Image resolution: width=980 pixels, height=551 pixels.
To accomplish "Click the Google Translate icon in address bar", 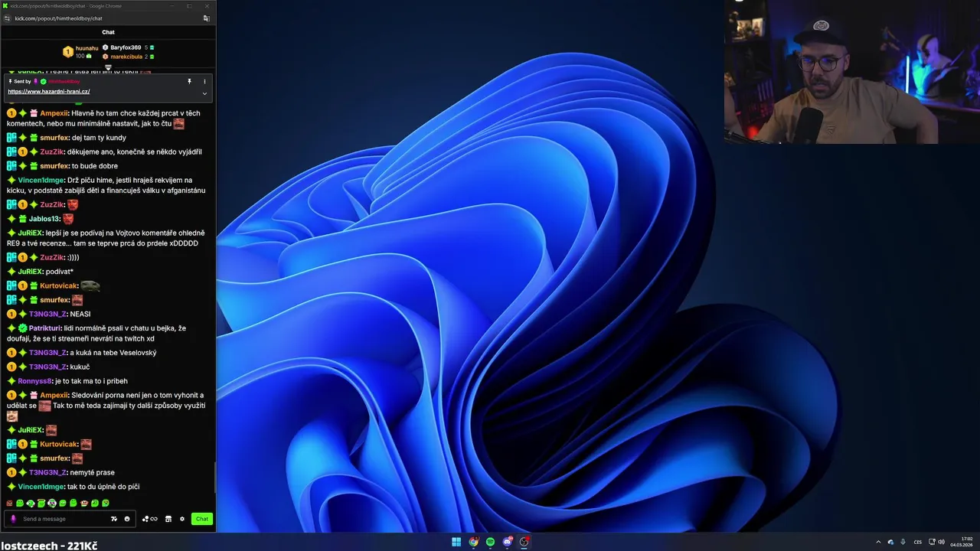I will coord(206,18).
